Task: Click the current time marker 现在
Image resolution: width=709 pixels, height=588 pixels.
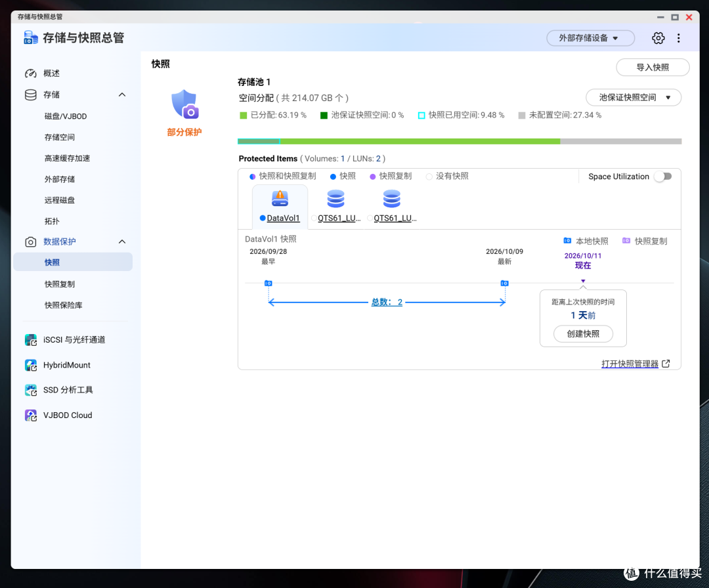Action: 583,281
